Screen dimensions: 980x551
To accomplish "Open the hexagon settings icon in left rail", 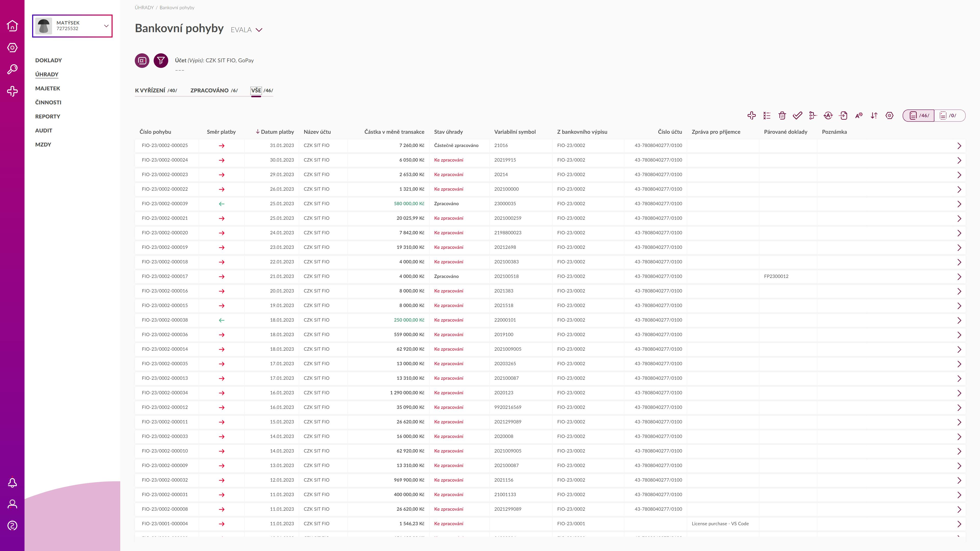I will (x=12, y=47).
